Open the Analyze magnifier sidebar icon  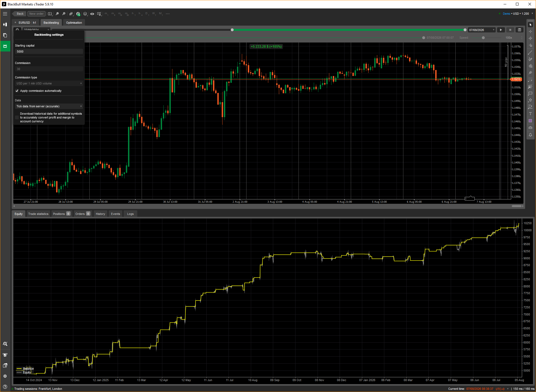[5, 344]
